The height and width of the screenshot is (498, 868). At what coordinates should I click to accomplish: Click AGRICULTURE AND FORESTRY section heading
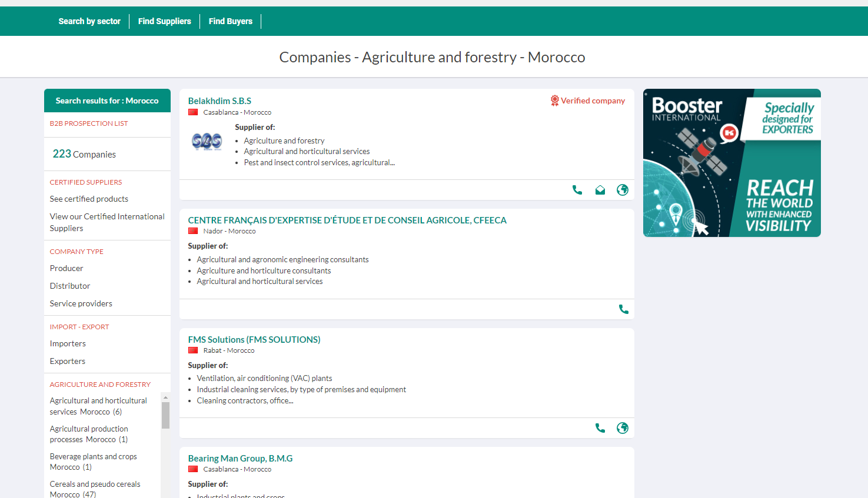pyautogui.click(x=100, y=385)
